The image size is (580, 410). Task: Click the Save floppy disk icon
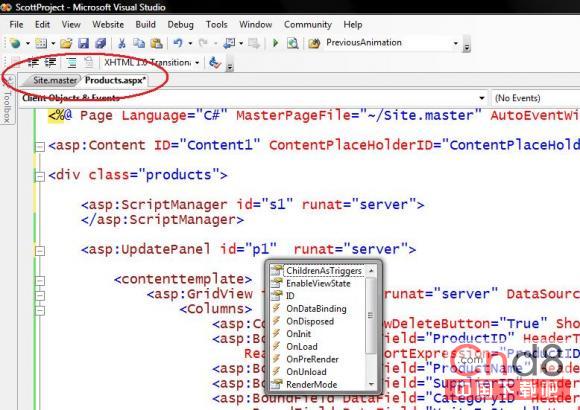click(x=83, y=43)
